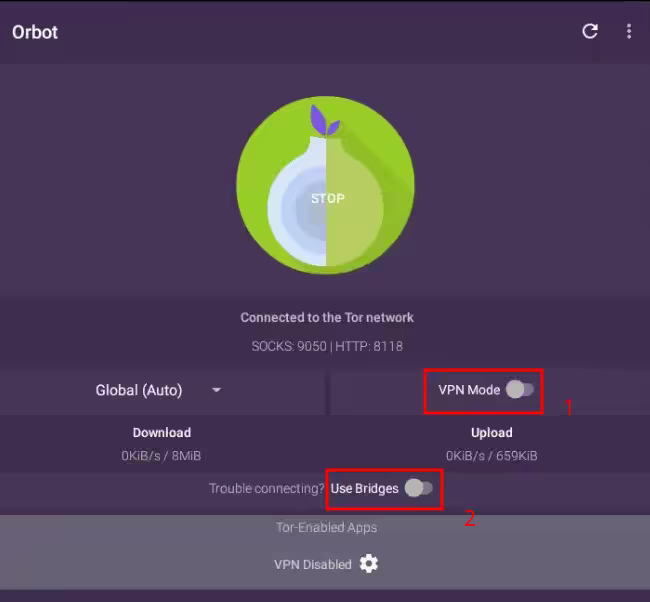Click the 0KiB/s / 8MiB download value
This screenshot has width=650, height=602.
pos(161,456)
